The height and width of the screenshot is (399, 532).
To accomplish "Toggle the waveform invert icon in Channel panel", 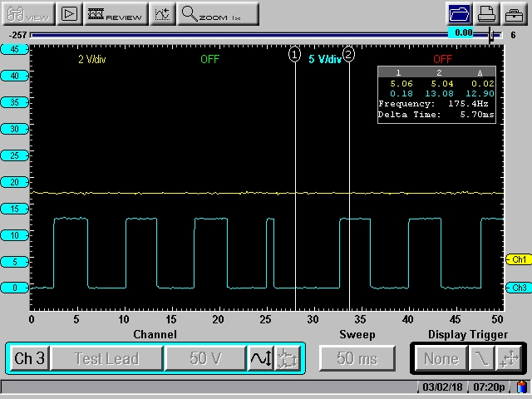I will coord(259,358).
